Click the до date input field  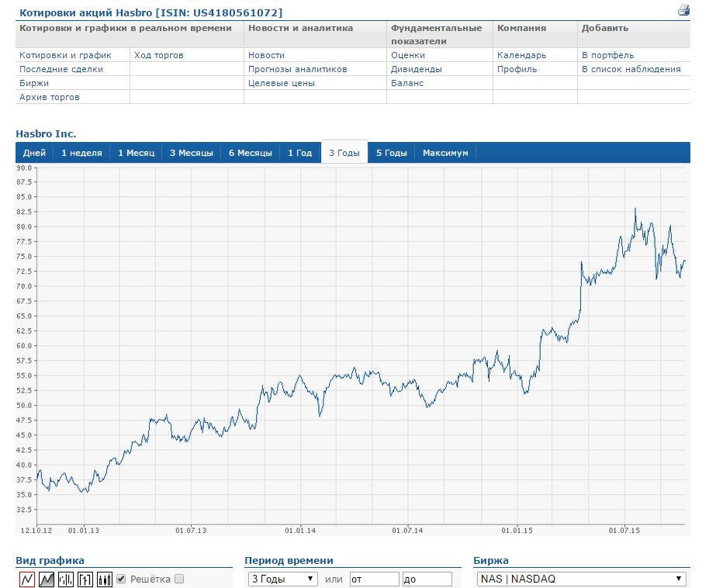pos(427,579)
